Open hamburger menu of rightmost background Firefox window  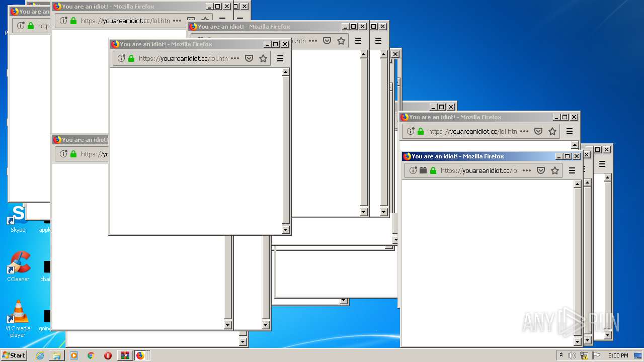coord(602,164)
